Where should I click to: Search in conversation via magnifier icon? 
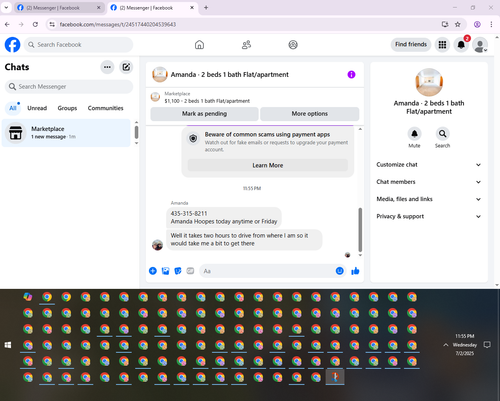click(x=442, y=134)
